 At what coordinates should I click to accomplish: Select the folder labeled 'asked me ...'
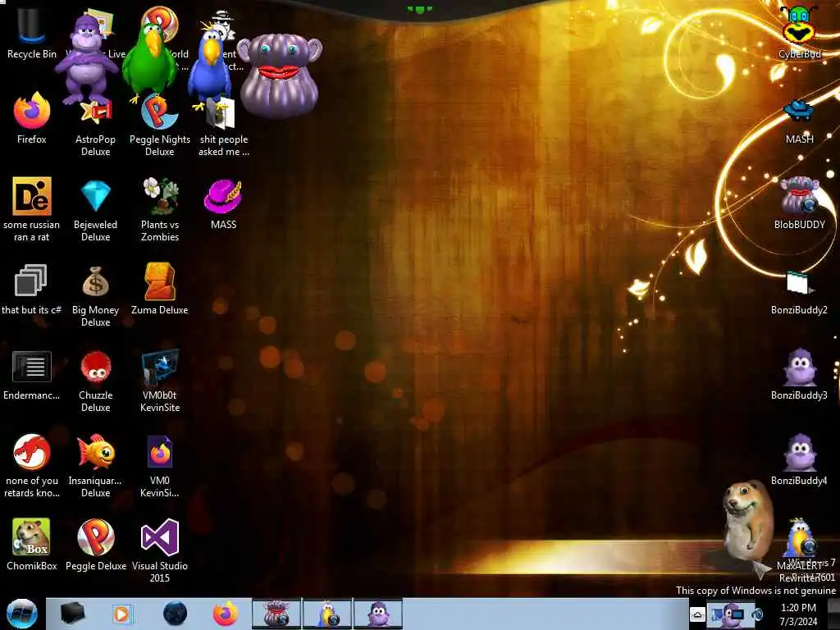point(223,129)
